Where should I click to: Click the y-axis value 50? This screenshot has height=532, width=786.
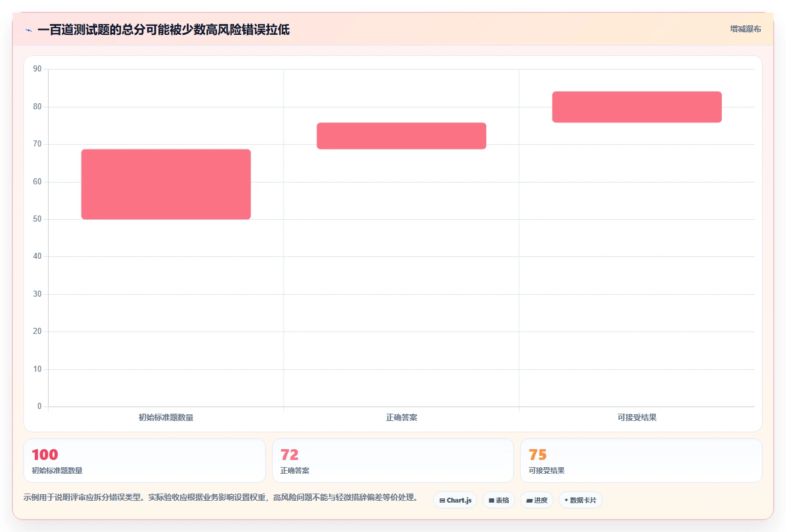pos(37,219)
